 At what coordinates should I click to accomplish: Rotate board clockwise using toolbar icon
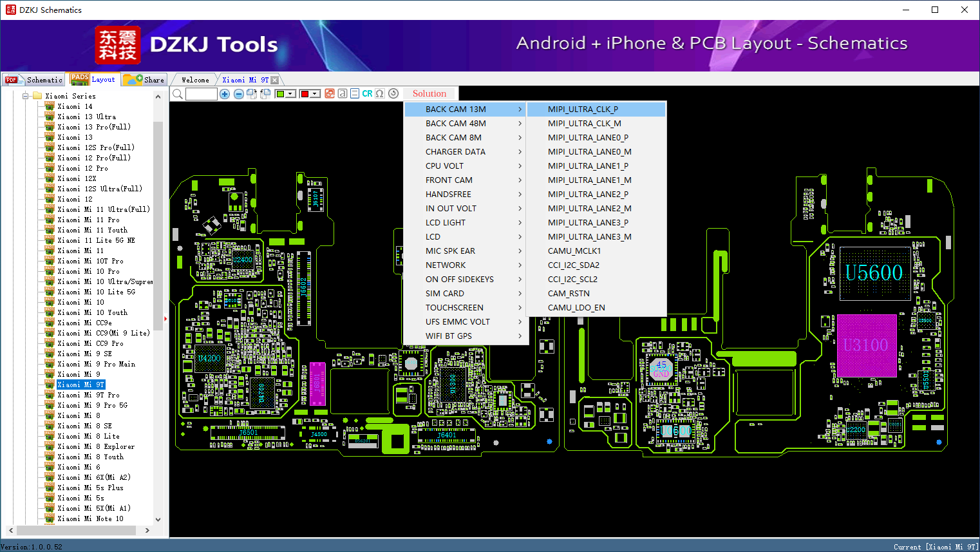pos(252,94)
